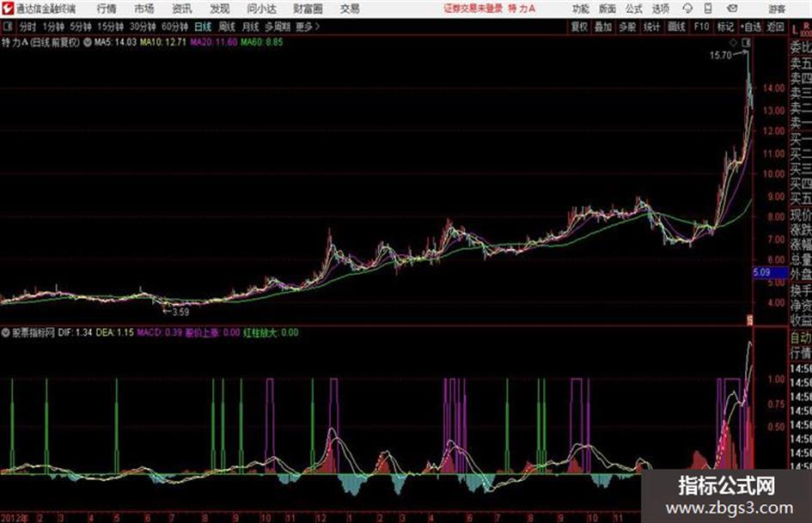Click the 证券交易未登录 login notice

[473, 9]
